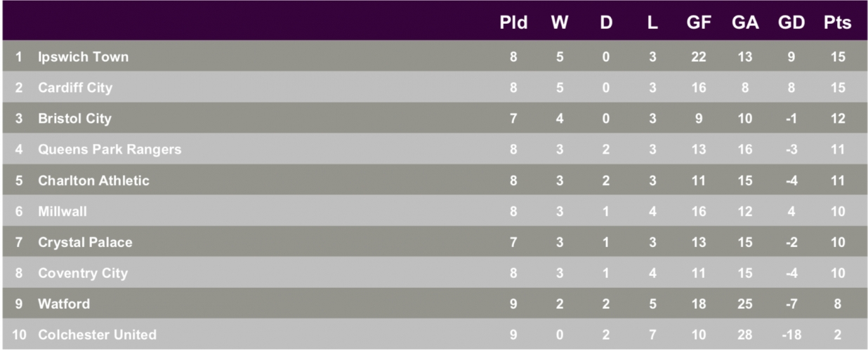
Task: Click Colchester United's -18 goal difference
Action: 791,335
